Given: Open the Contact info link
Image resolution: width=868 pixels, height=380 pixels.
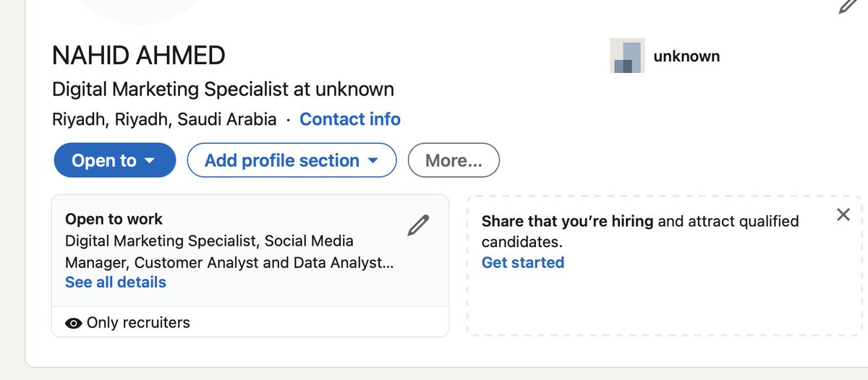Looking at the screenshot, I should [x=350, y=119].
